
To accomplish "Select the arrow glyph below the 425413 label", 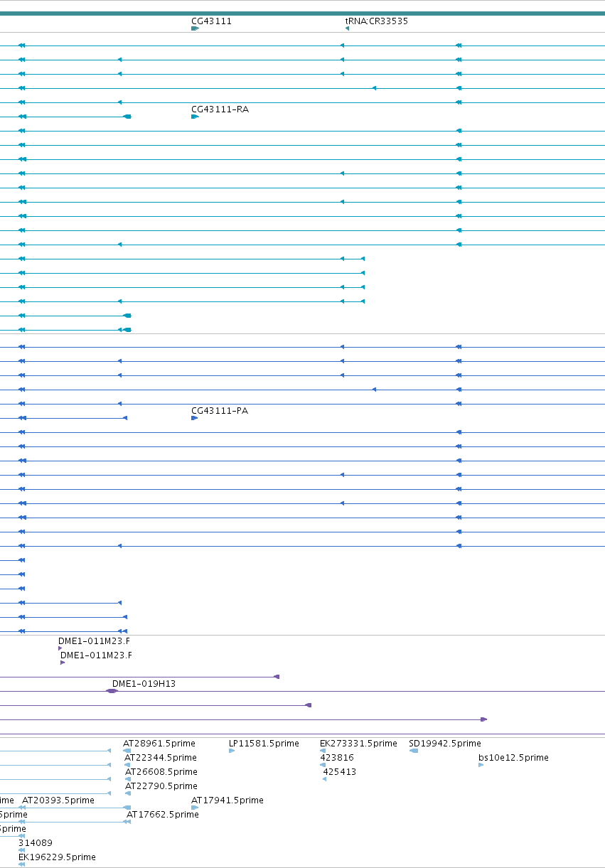I will click(x=324, y=779).
